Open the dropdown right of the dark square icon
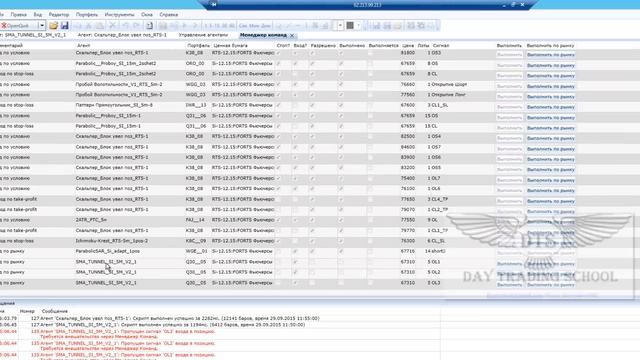Image resolution: width=640 pixels, height=360 pixels. [358, 26]
